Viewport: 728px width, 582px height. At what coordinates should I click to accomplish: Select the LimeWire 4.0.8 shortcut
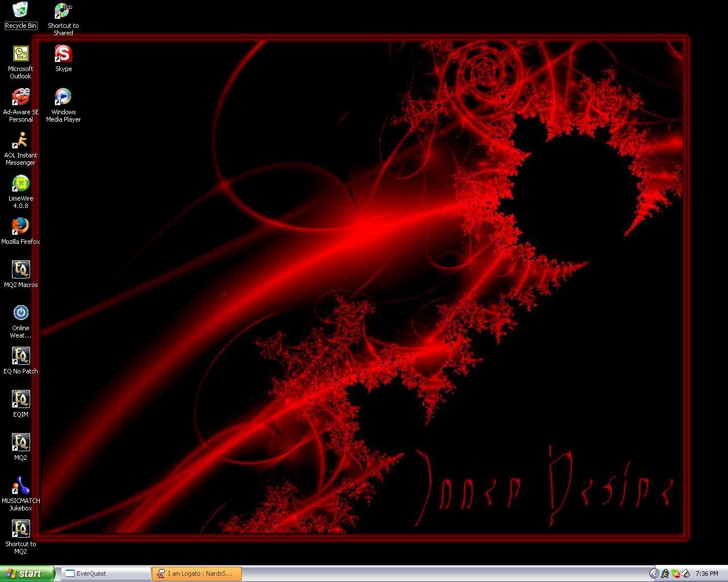(x=20, y=192)
